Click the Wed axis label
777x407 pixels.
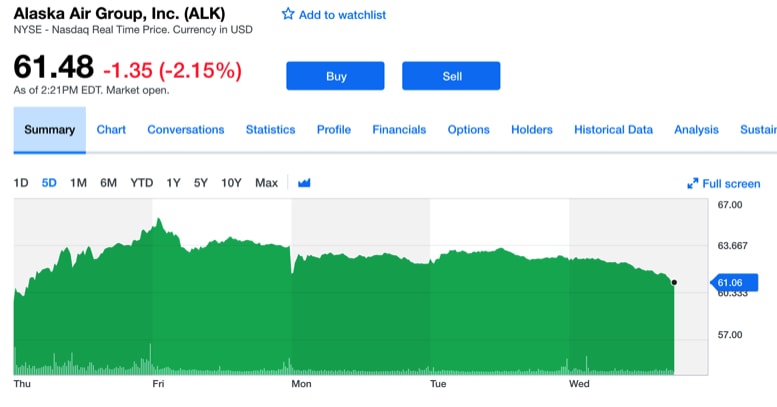pyautogui.click(x=579, y=384)
